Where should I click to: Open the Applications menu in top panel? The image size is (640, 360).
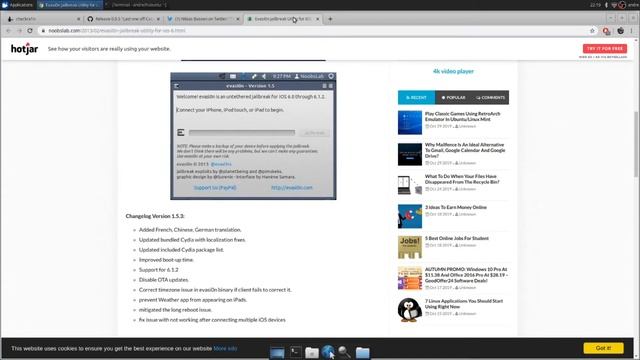(17, 5)
